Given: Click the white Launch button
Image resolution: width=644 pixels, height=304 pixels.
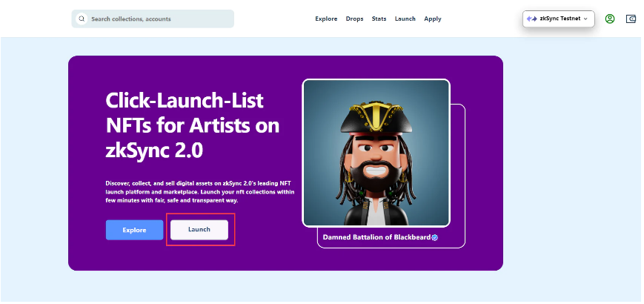Looking at the screenshot, I should [199, 230].
